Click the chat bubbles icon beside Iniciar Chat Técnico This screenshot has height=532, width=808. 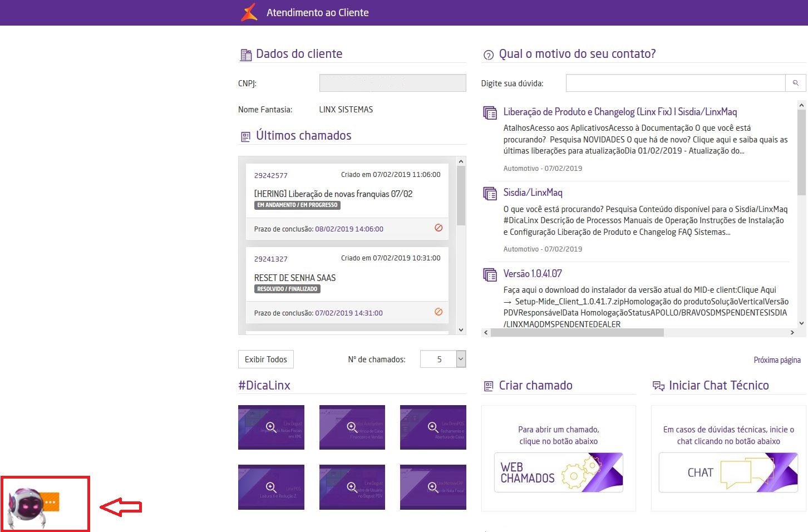pyautogui.click(x=658, y=386)
